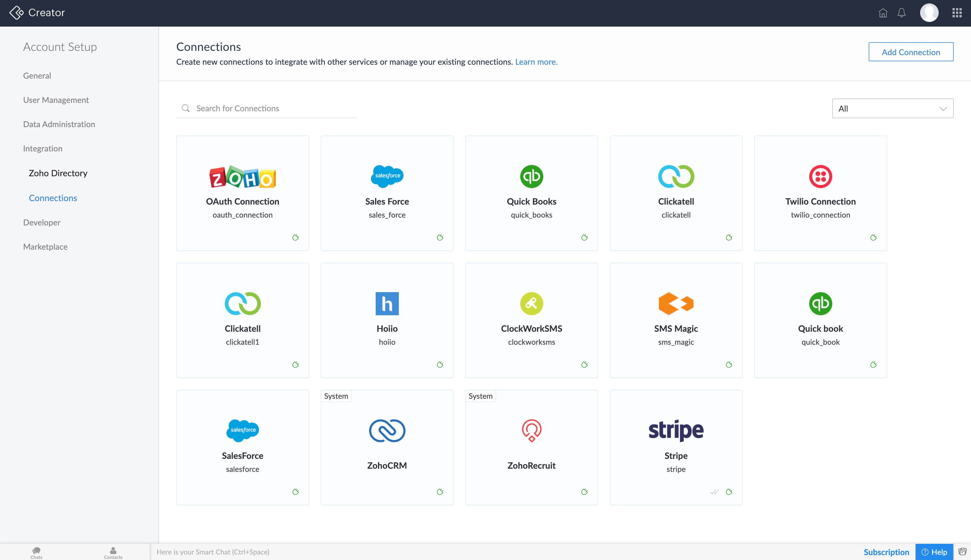Click the chat window icon at bottom right
The width and height of the screenshot is (971, 560).
pyautogui.click(x=962, y=552)
